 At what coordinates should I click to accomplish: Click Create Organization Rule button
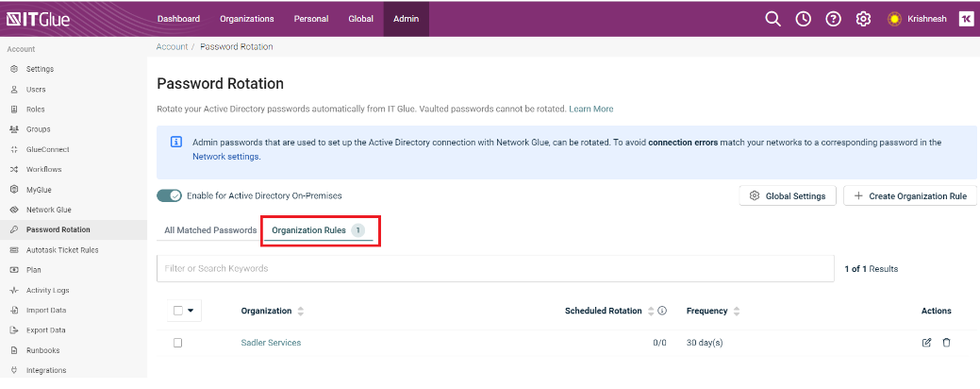click(910, 195)
